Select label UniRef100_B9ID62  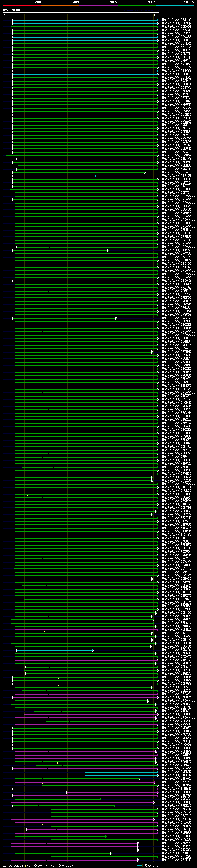coord(177,64)
